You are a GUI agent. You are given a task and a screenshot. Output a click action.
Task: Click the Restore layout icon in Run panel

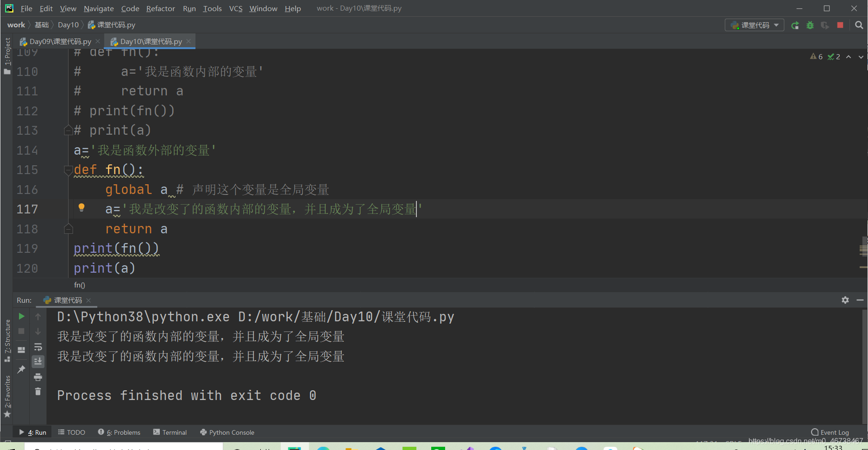pos(21,350)
